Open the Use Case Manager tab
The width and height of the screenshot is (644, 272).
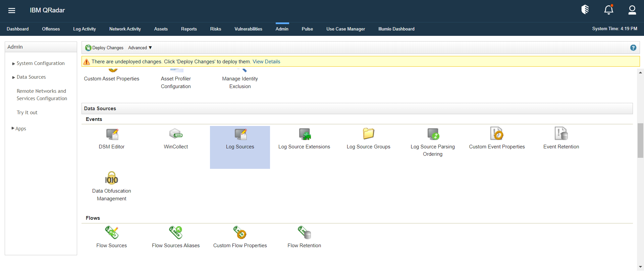coord(346,29)
